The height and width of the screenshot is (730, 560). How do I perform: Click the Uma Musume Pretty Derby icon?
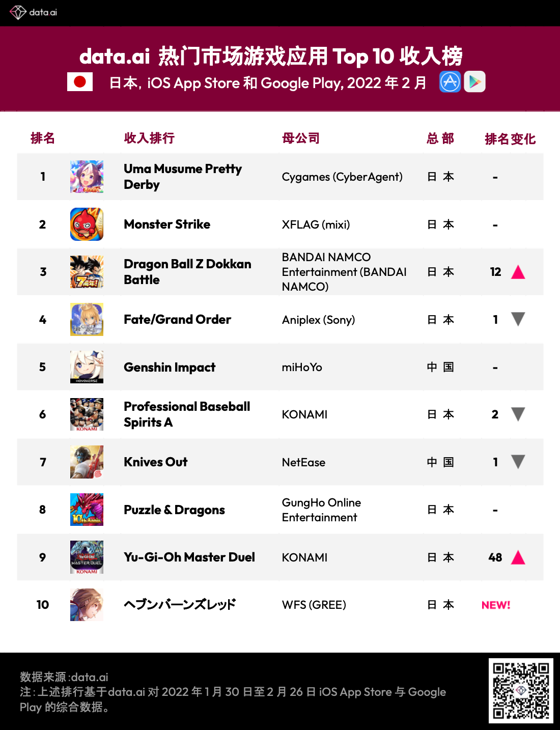tap(87, 177)
